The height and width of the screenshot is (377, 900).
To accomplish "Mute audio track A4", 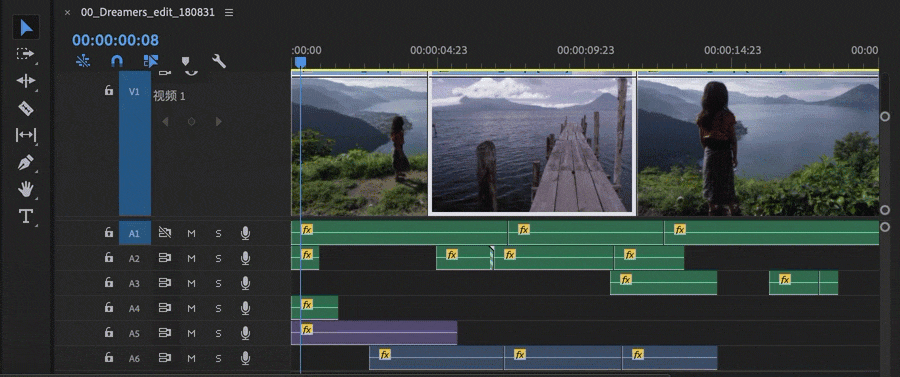I will pos(192,308).
